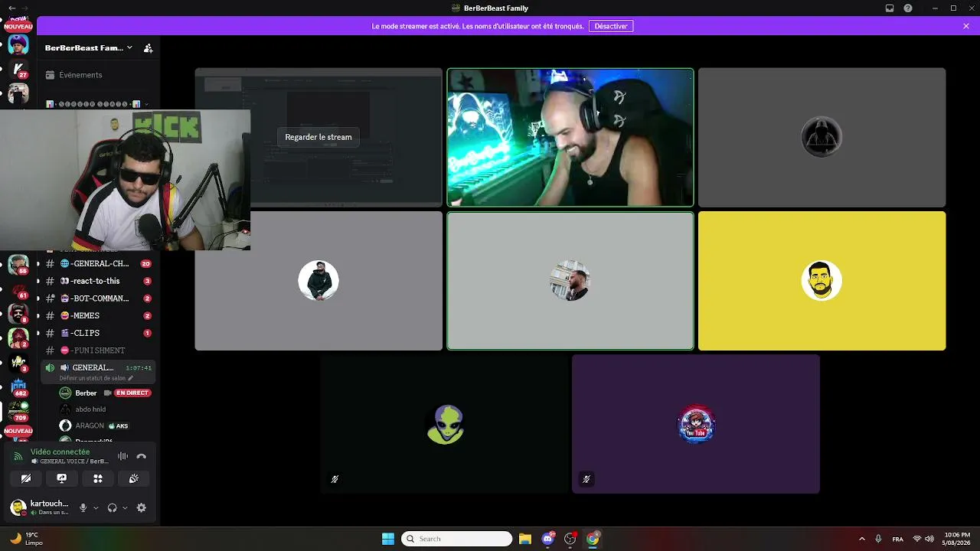This screenshot has height=551, width=980.
Task: Show hidden system tray icons chevron
Action: click(x=861, y=539)
